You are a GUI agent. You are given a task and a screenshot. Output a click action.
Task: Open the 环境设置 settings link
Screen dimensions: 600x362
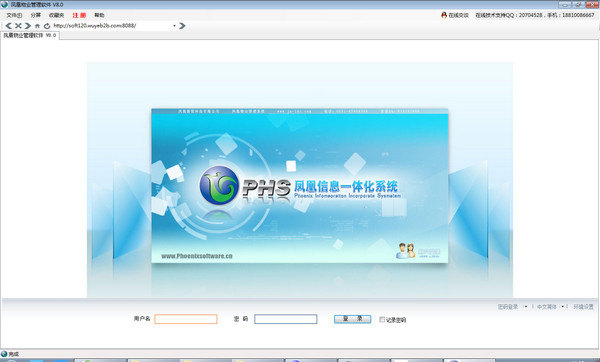tap(583, 307)
